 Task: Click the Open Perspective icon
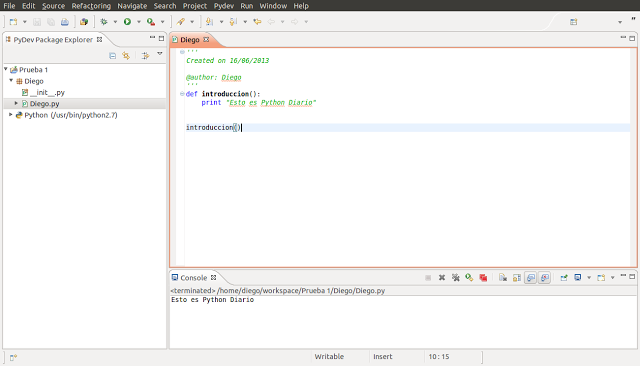coord(573,22)
